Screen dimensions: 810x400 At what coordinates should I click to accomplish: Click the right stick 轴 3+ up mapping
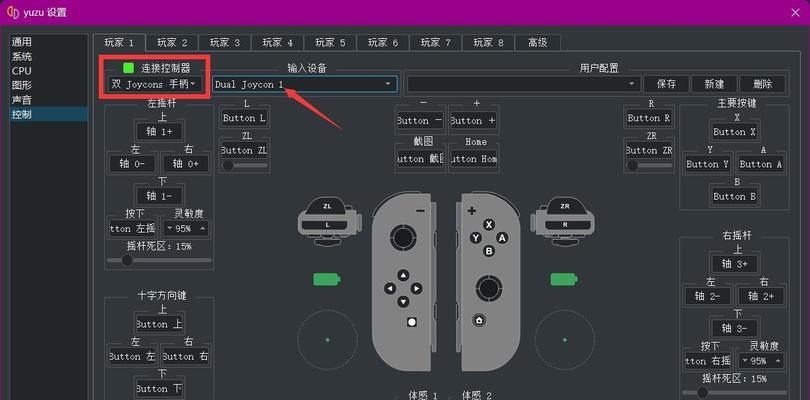[x=734, y=264]
